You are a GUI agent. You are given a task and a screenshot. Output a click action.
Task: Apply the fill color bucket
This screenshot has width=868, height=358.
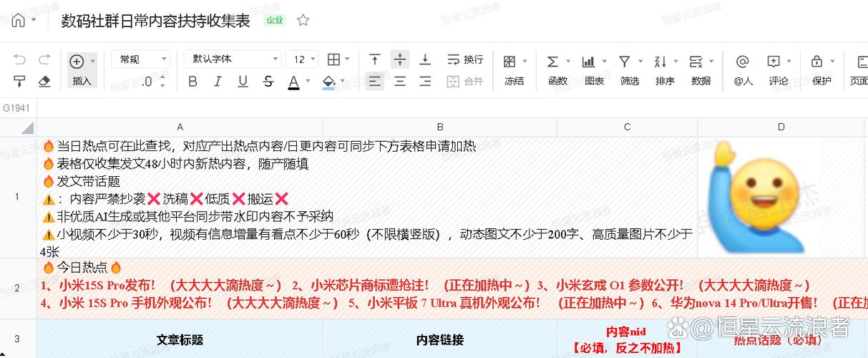328,82
